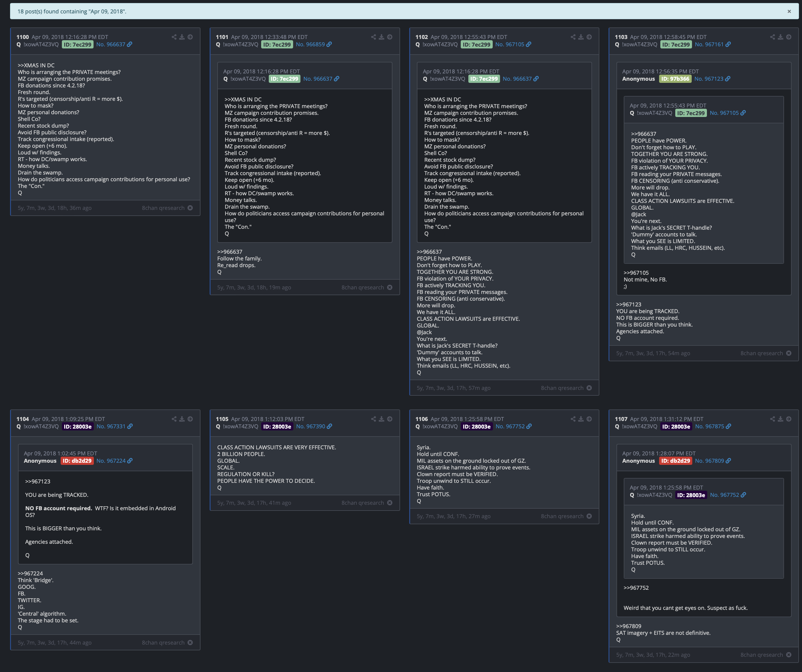802x672 pixels.
Task: Click '5y, 7m, 3w, 3d, 18h, 36m ago' text
Action: click(55, 208)
